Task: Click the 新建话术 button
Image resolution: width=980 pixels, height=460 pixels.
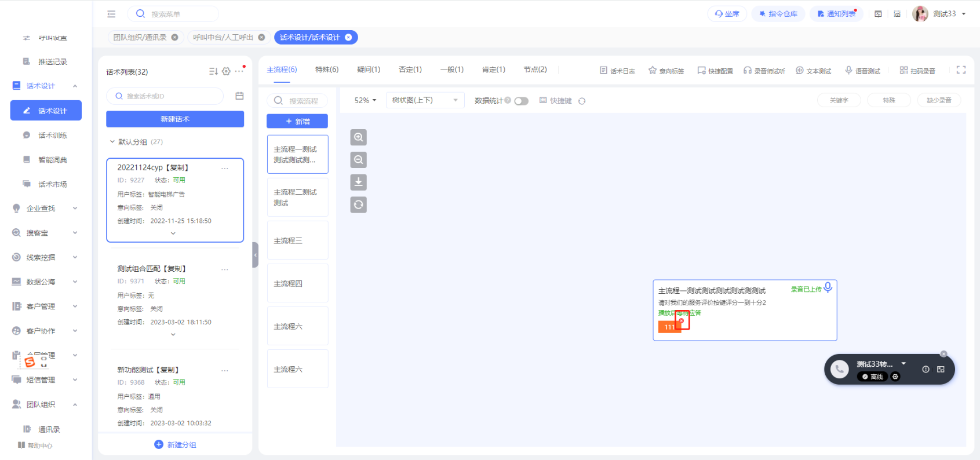Action: pyautogui.click(x=174, y=119)
